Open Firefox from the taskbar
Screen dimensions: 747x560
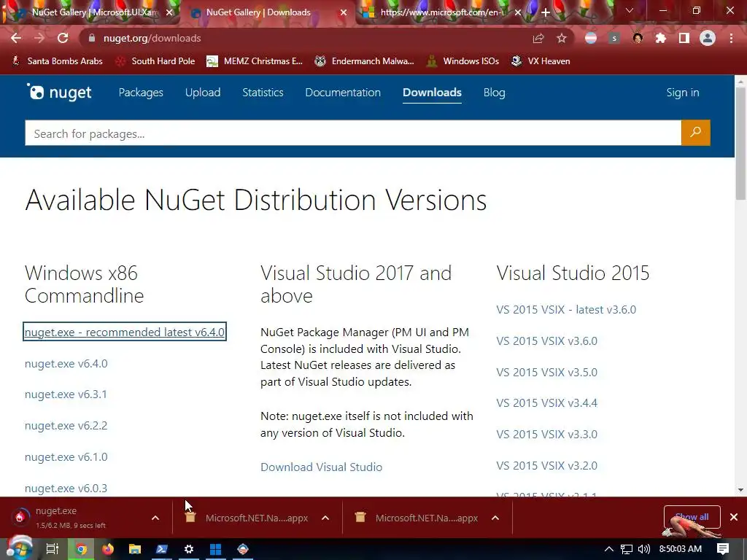tap(108, 549)
